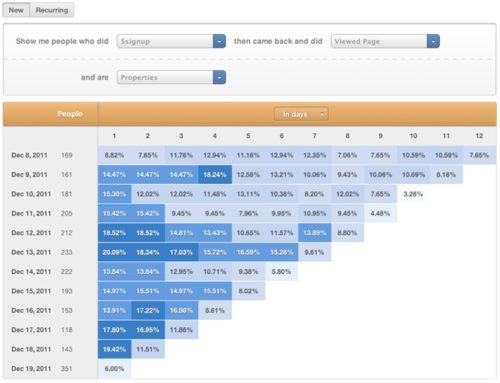Click the 6.00% retention cell
The image size is (500, 383).
[x=115, y=369]
